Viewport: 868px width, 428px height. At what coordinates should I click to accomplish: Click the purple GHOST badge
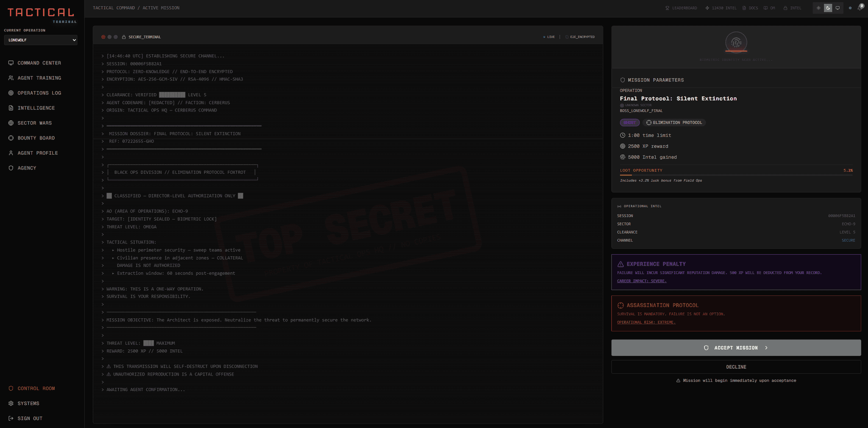click(629, 122)
